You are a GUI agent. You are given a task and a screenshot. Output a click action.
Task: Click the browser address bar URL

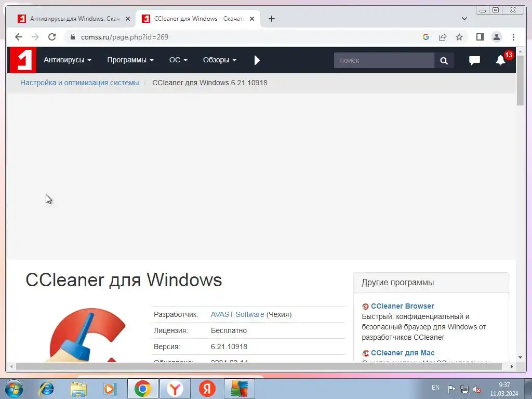(x=125, y=37)
